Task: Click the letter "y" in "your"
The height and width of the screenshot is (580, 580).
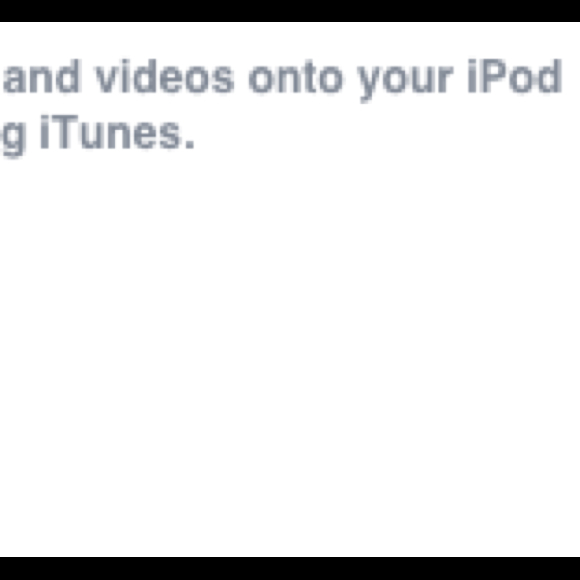Action: click(370, 84)
